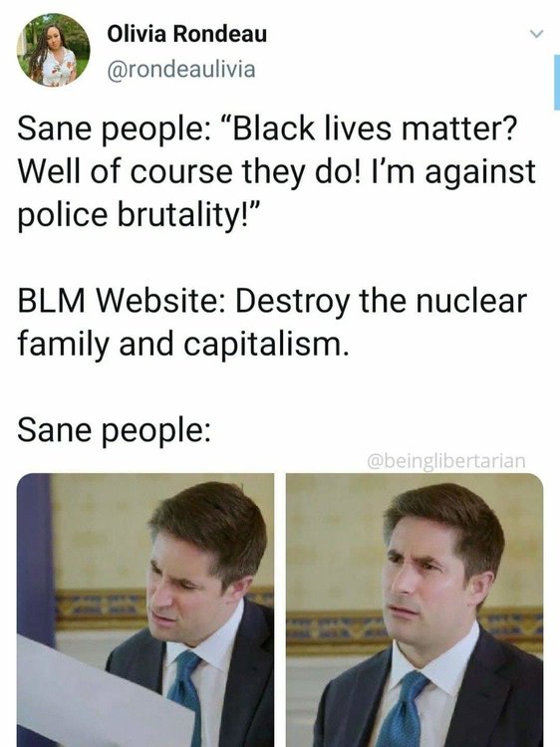This screenshot has width=560, height=747.
Task: Click the Olivia Rondeau display name
Action: pyautogui.click(x=186, y=34)
